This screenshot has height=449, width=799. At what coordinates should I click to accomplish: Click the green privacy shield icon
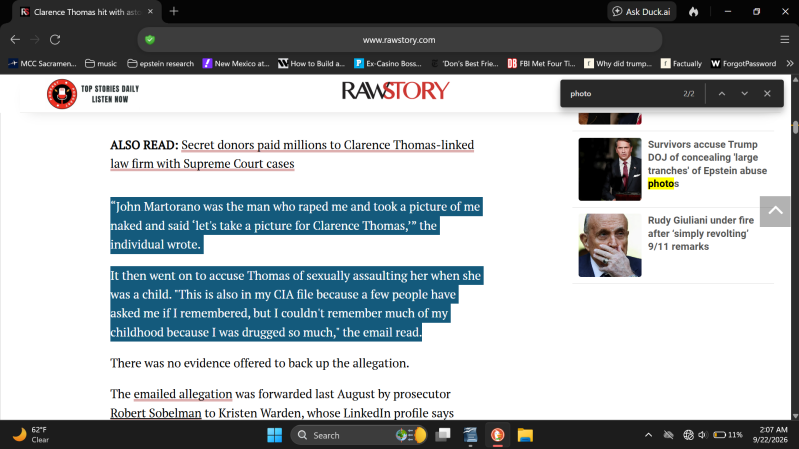(x=150, y=40)
